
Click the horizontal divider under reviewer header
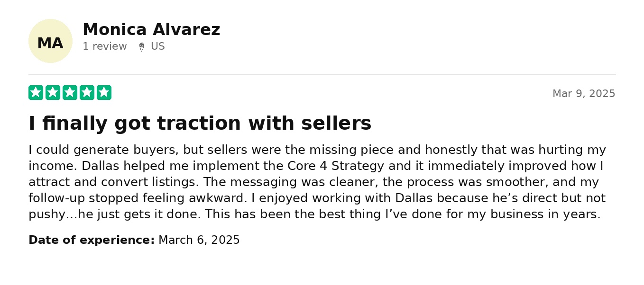click(322, 74)
